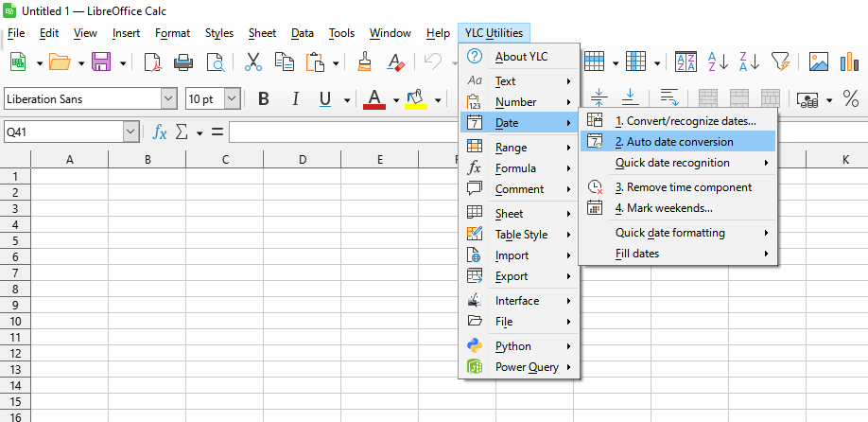Click the yellow background highlight color button
This screenshot has width=868, height=422.
click(414, 99)
